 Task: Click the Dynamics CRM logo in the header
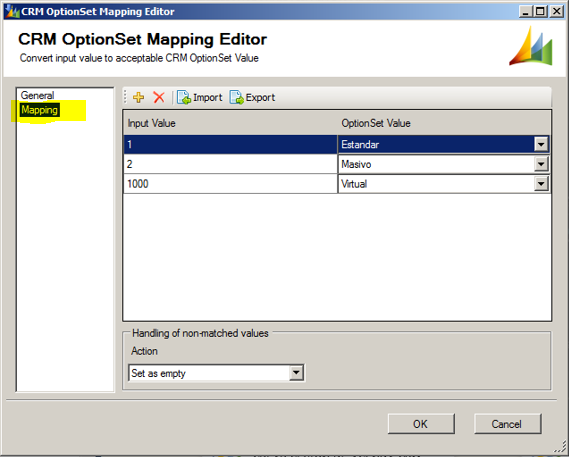[x=531, y=46]
